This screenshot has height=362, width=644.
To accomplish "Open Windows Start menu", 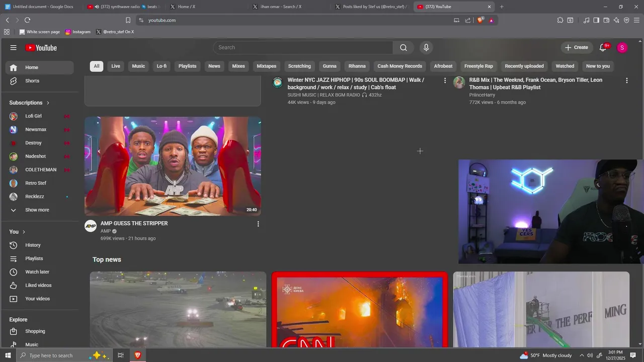I will 8,355.
